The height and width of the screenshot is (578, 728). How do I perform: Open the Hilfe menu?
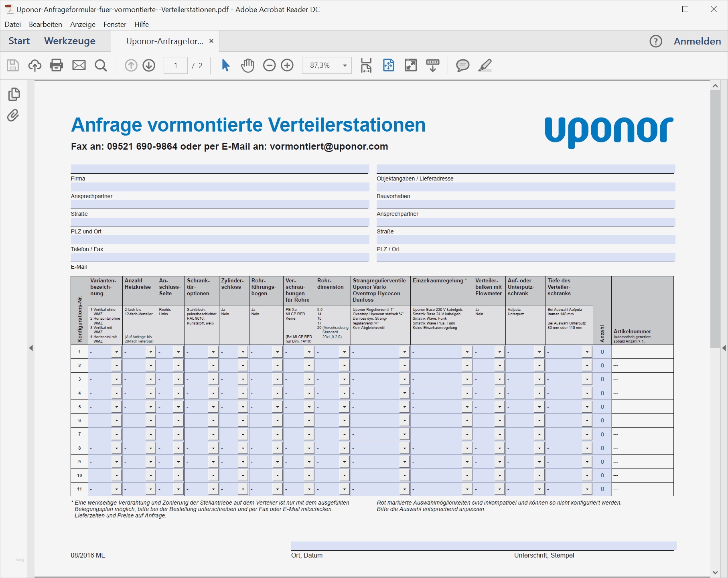[142, 24]
